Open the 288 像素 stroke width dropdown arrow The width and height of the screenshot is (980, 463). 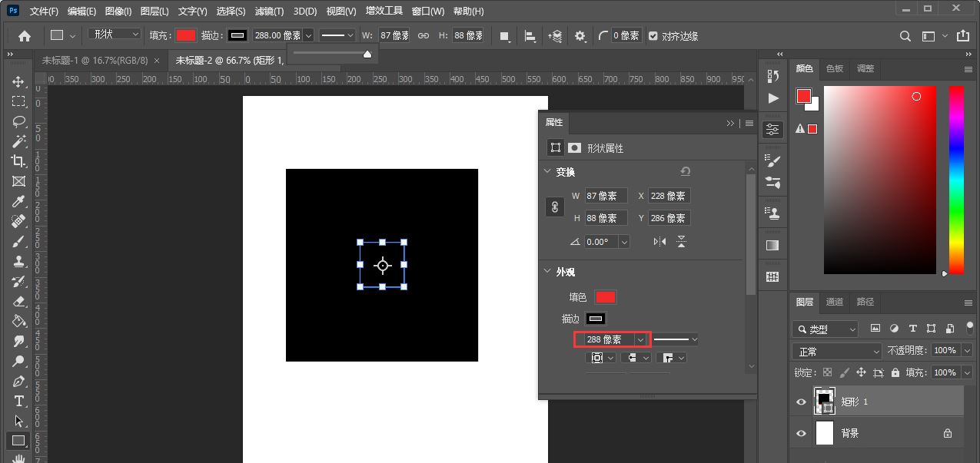640,339
